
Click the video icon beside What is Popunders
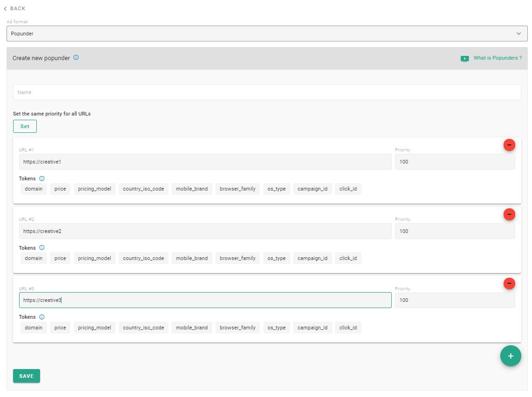pos(464,59)
